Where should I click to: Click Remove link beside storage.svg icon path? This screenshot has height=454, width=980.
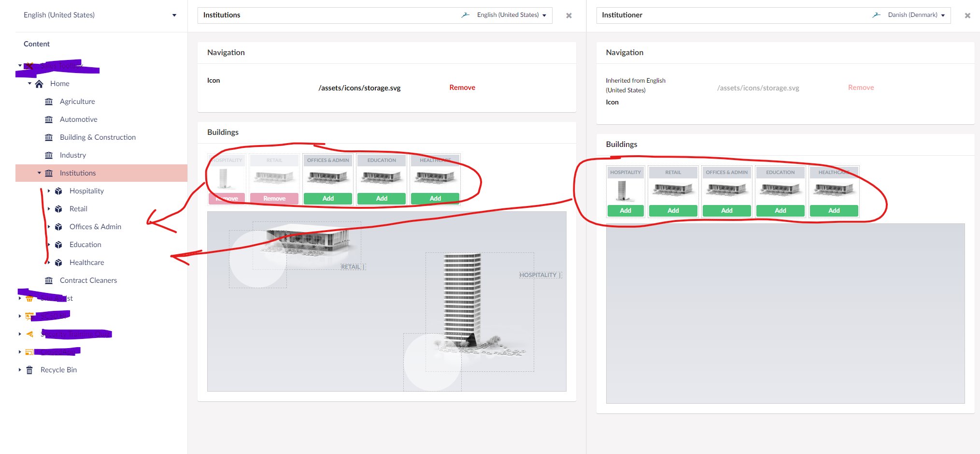click(462, 88)
